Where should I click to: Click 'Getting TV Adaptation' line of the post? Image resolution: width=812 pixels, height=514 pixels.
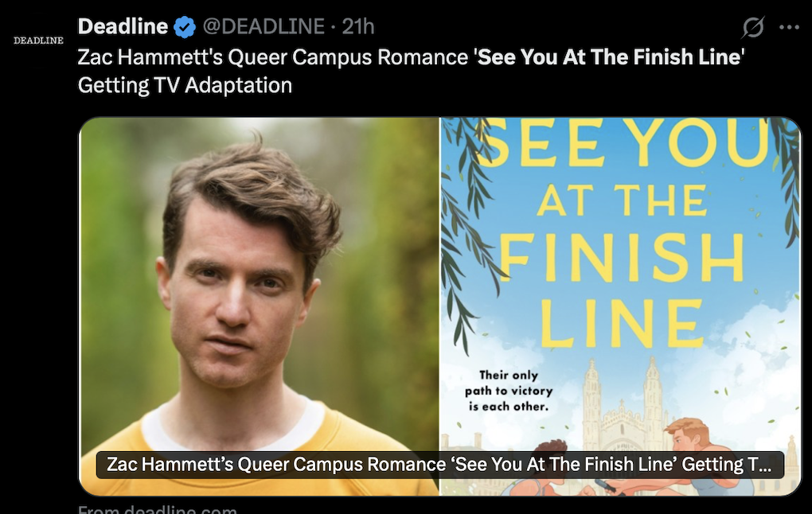[x=185, y=85]
